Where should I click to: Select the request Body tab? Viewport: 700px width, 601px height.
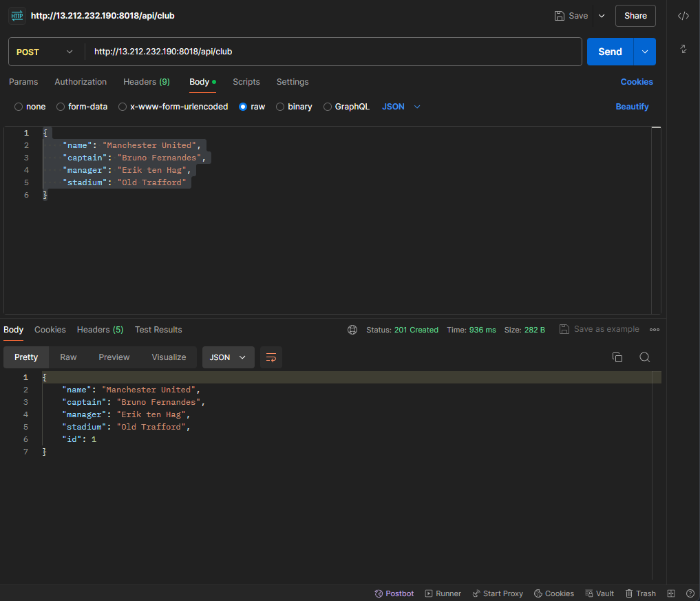(202, 82)
